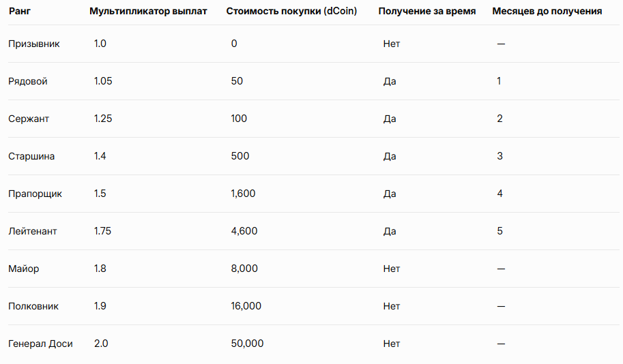Click the Старшина rank name
The width and height of the screenshot is (623, 364).
(31, 156)
